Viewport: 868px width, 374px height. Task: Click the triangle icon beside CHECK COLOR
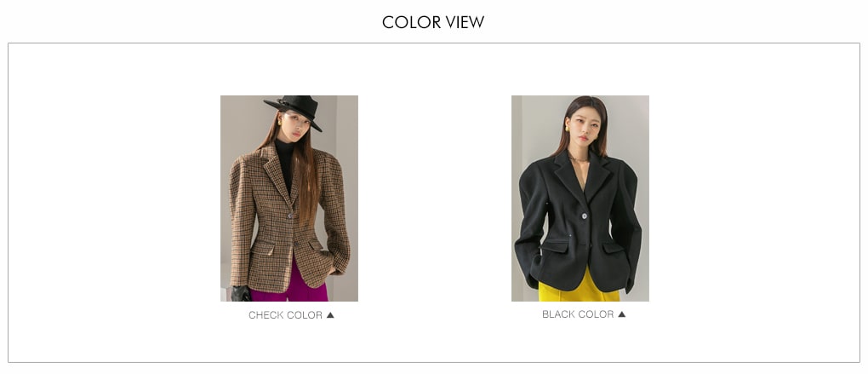tap(330, 314)
